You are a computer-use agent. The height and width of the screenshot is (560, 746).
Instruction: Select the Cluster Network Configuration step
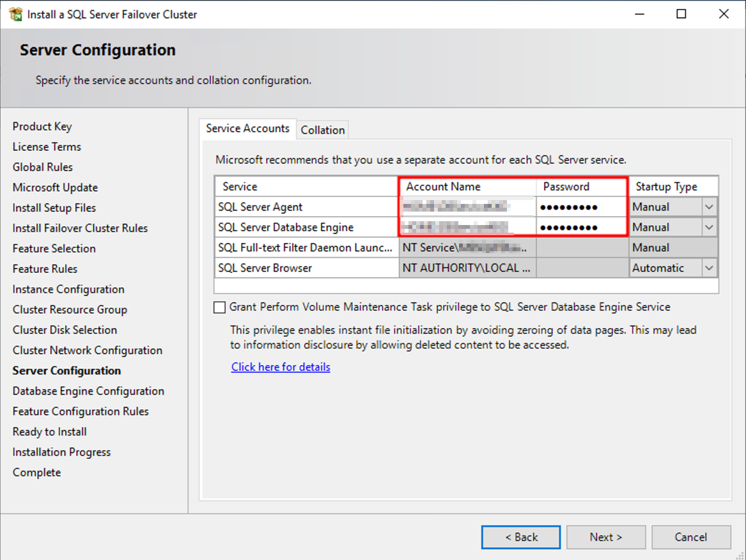87,351
